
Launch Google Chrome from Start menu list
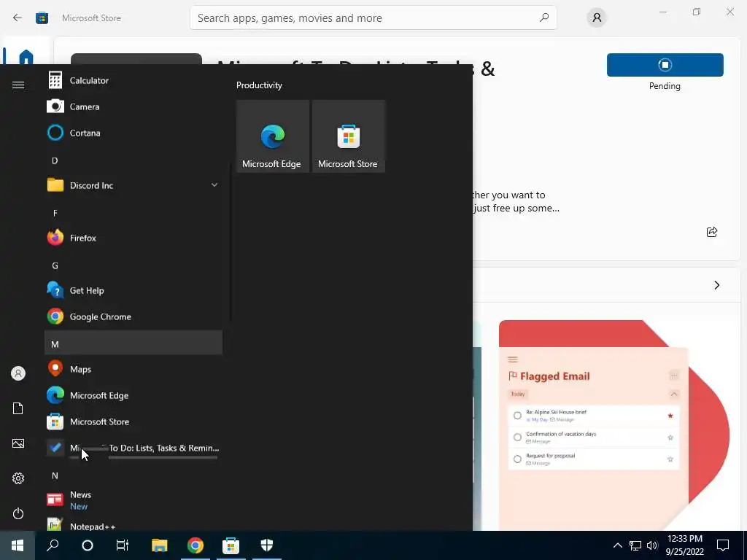[x=133, y=316]
